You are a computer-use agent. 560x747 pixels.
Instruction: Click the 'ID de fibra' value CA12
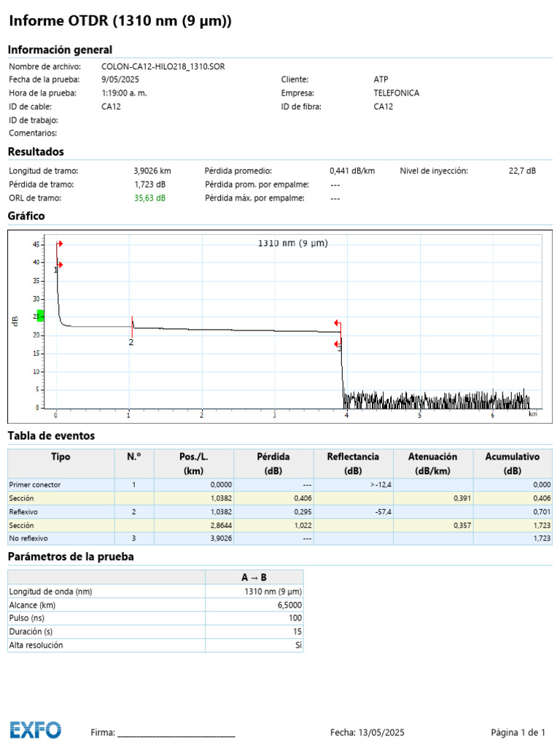pos(384,107)
